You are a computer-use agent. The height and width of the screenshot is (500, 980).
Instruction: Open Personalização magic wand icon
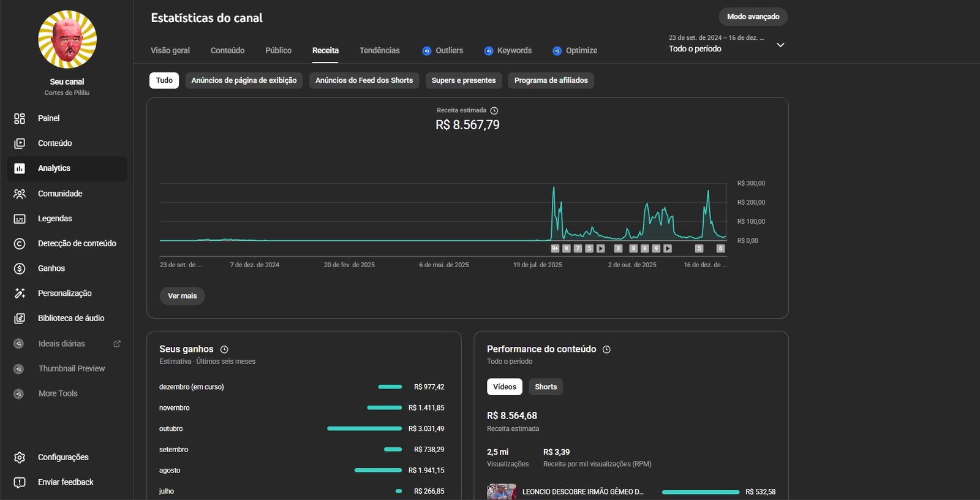[20, 294]
